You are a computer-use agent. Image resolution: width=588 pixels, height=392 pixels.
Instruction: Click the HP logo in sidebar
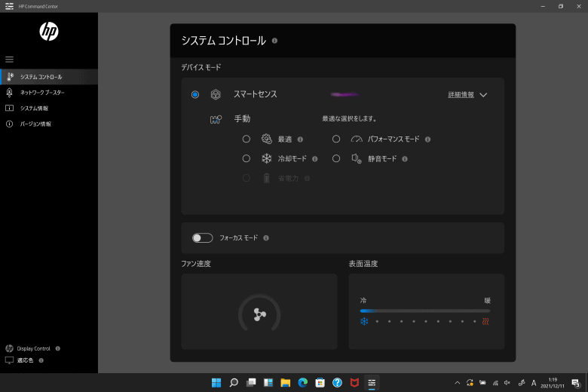(x=49, y=31)
